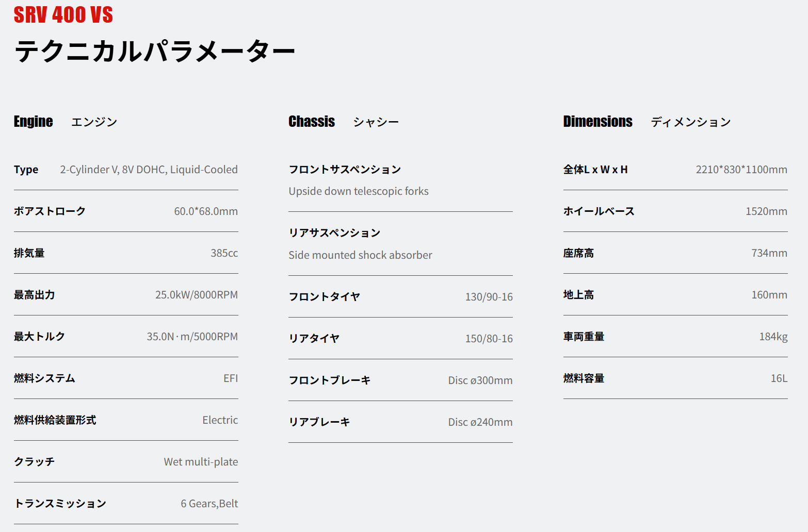
Task: Select the Chassis section heading
Action: click(x=312, y=122)
